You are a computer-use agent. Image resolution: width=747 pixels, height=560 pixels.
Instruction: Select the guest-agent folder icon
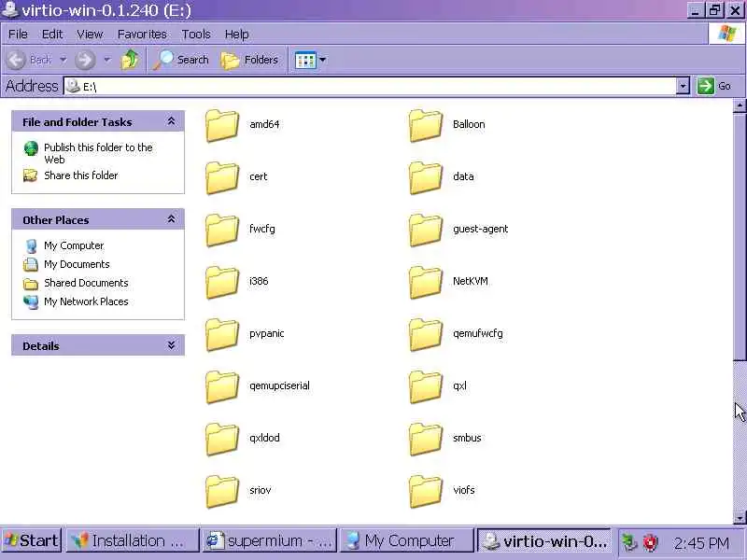click(426, 230)
